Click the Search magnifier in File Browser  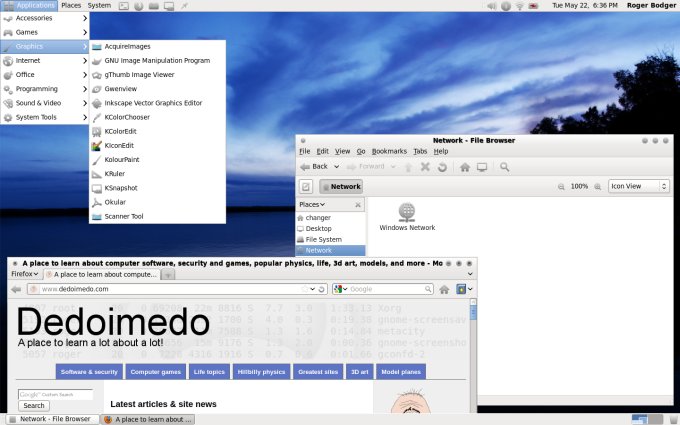(x=504, y=167)
